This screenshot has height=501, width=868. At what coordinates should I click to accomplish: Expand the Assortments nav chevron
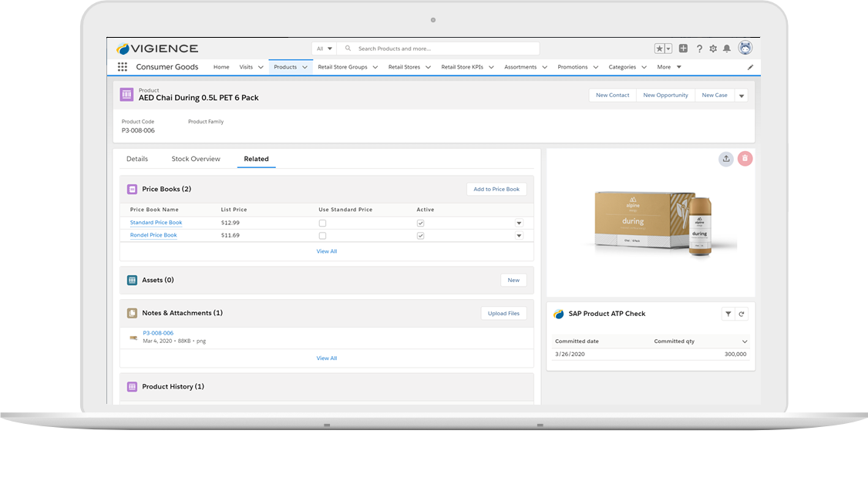coord(545,68)
